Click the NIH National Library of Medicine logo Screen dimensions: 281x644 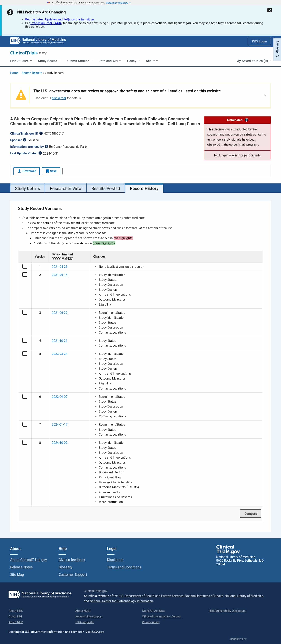coord(38,41)
